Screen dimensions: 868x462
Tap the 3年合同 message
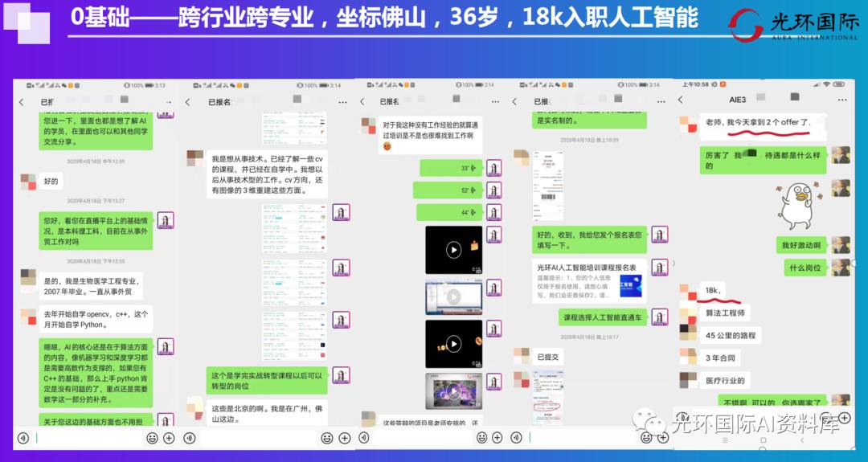tap(721, 358)
